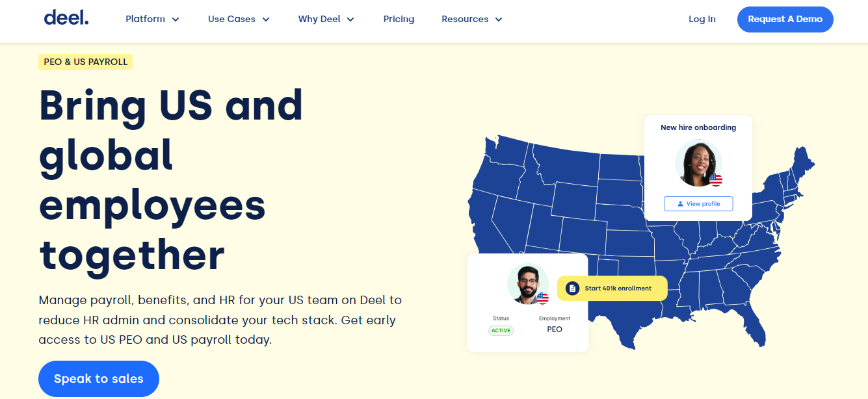Click the Start 401k enrollment badge
The image size is (868, 399).
(612, 288)
